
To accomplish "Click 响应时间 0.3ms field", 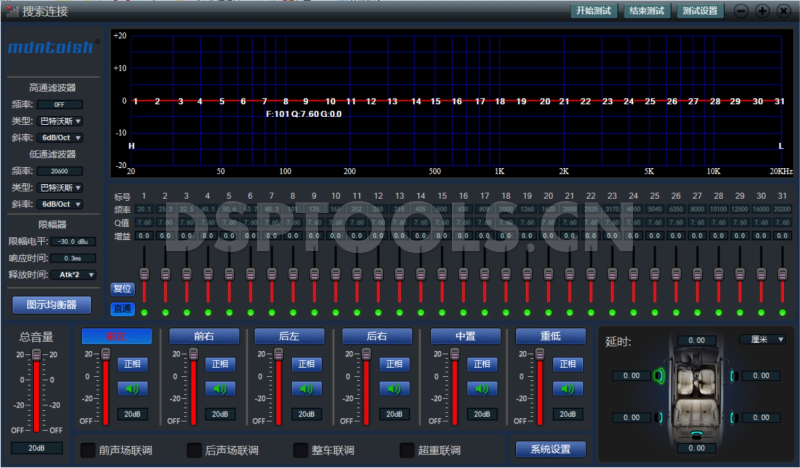I will tap(73, 258).
